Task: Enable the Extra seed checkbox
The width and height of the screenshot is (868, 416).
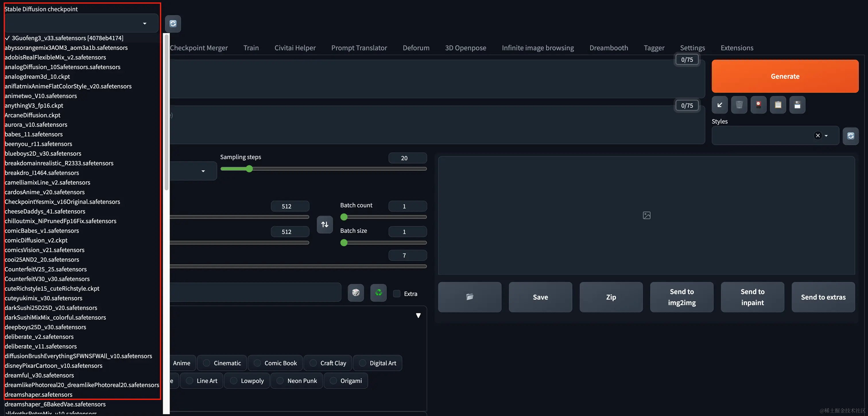Action: coord(397,293)
